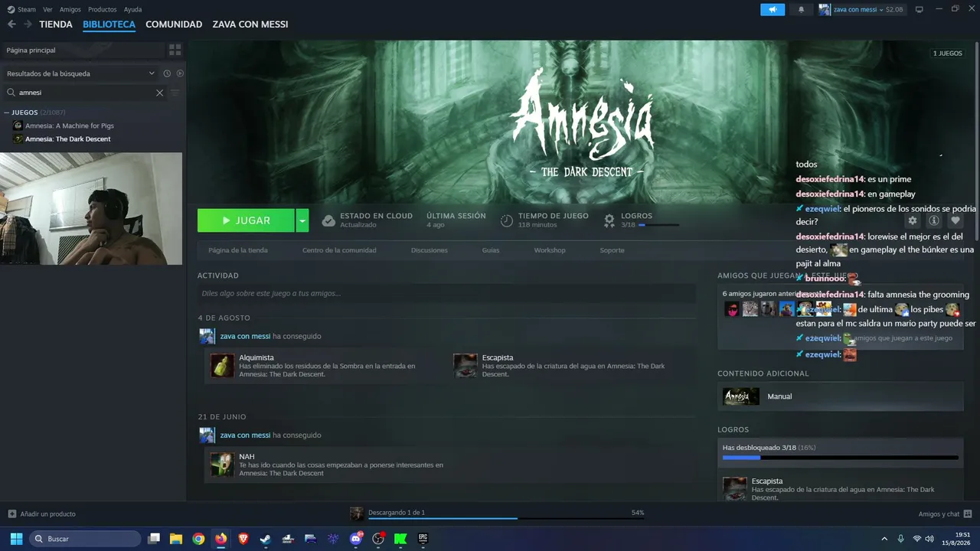Open the Steam announcements megaphone

773,9
